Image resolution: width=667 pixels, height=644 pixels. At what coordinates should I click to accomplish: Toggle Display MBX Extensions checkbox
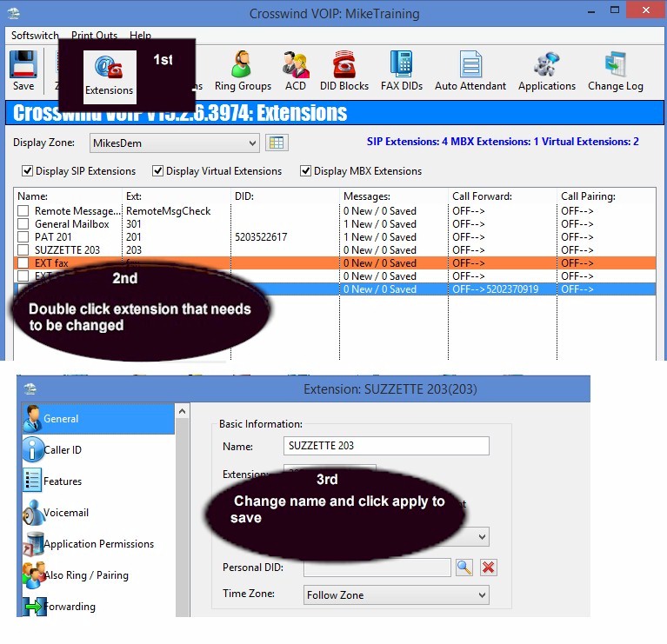pyautogui.click(x=306, y=171)
